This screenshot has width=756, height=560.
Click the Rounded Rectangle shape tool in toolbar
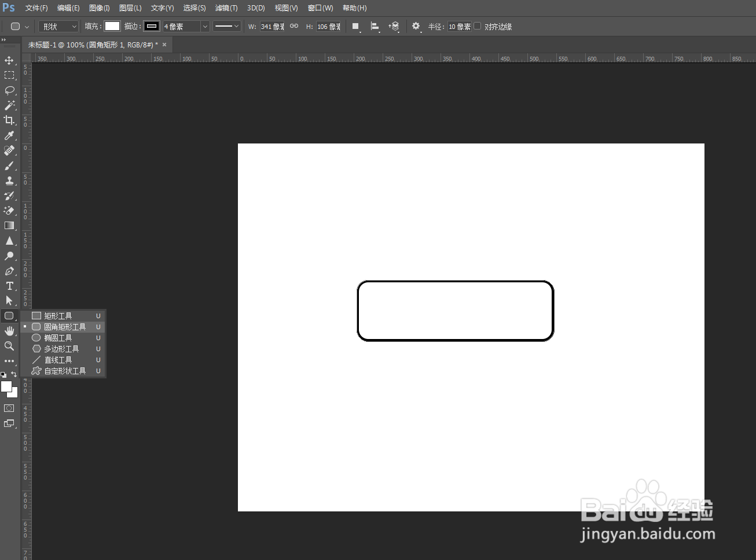coord(9,316)
